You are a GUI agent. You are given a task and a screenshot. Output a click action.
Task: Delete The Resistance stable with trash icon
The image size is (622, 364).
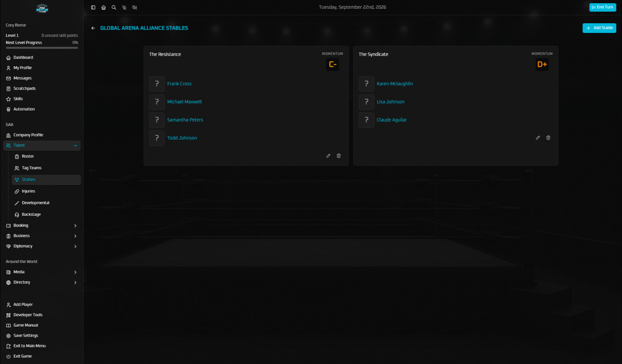click(x=339, y=156)
